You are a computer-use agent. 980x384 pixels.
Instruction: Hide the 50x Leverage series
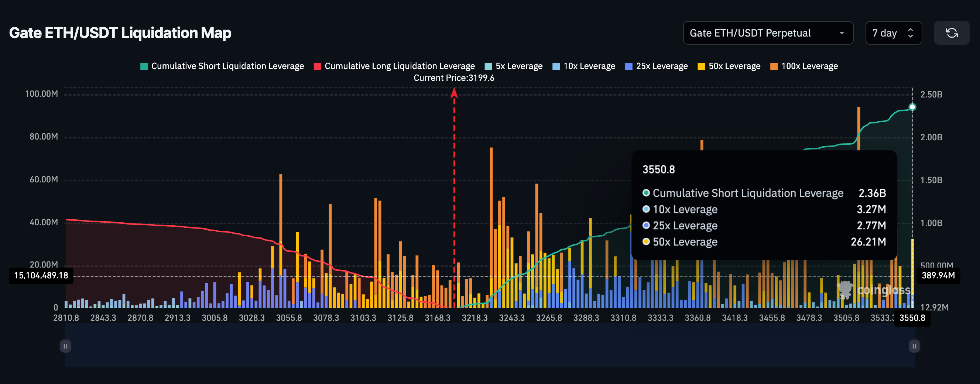pyautogui.click(x=729, y=66)
